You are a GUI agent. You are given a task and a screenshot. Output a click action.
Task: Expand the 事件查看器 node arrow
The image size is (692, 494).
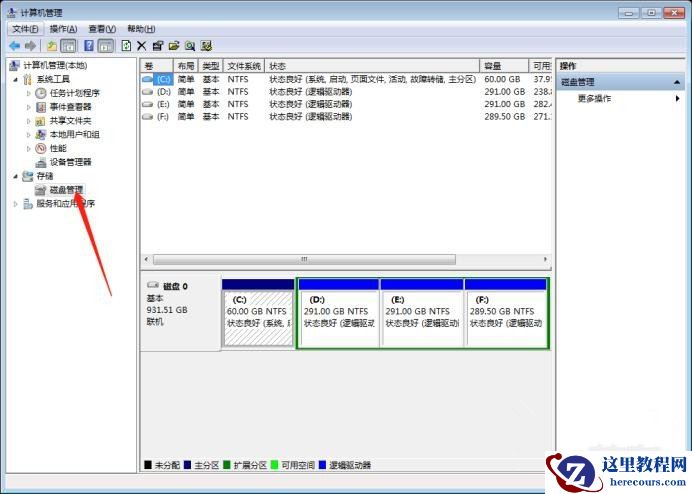(29, 107)
